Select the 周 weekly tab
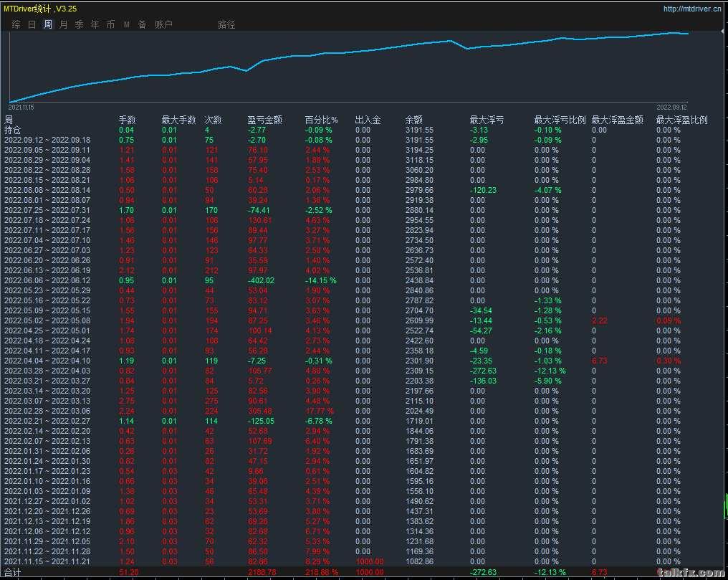The image size is (728, 580). click(48, 24)
